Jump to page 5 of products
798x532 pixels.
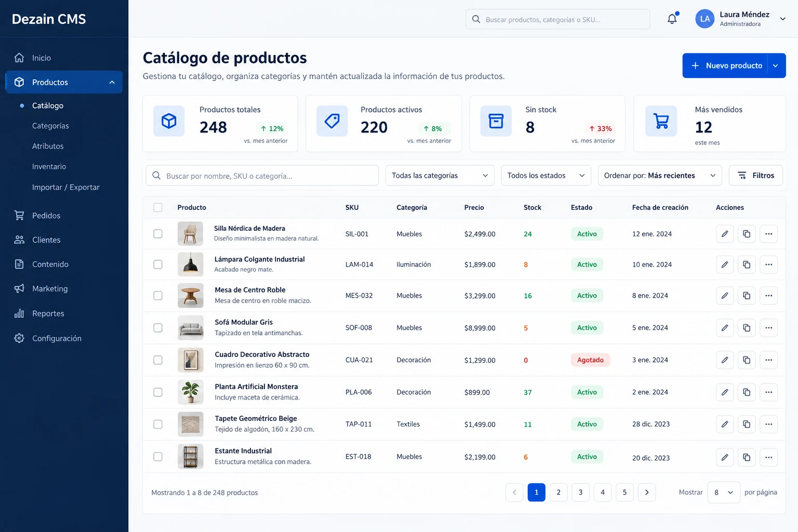tap(624, 493)
